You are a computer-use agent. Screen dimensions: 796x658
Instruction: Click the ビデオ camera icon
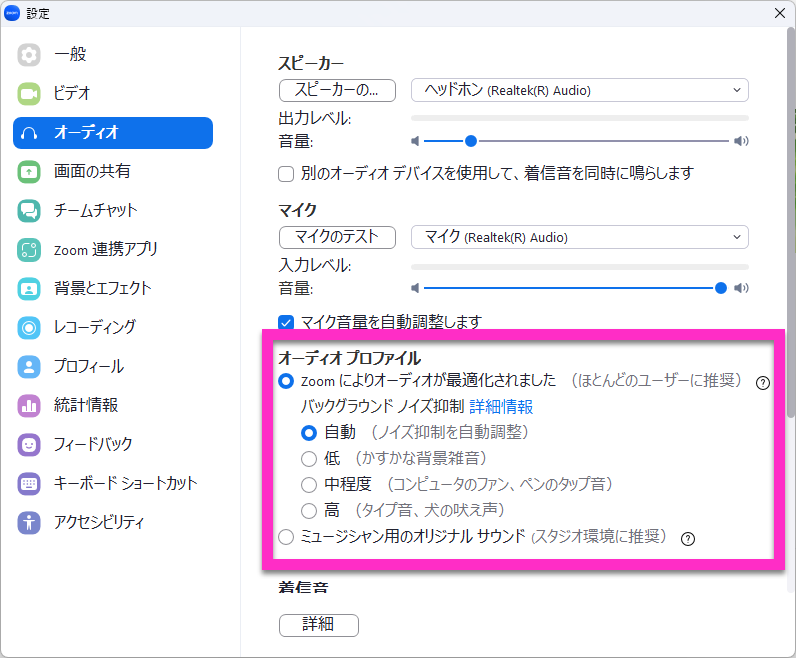click(29, 93)
